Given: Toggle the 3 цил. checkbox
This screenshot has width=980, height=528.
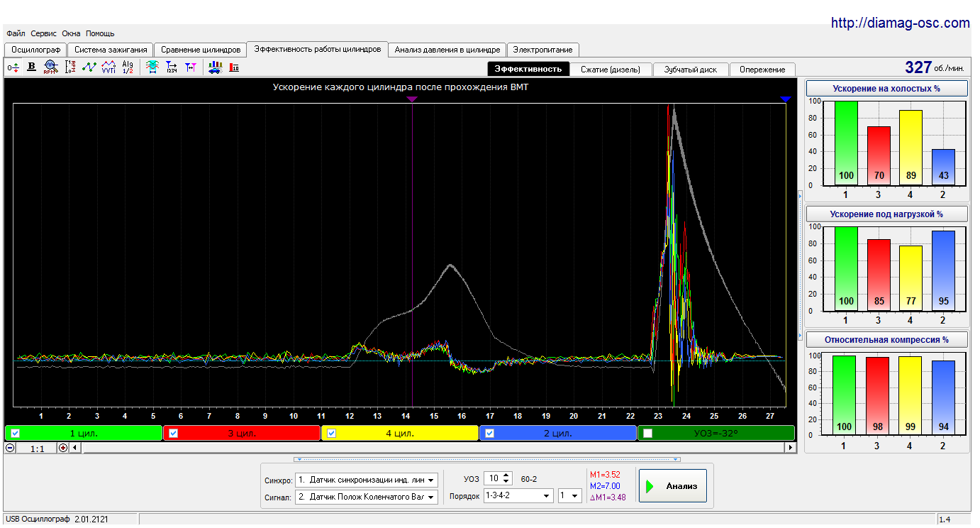Looking at the screenshot, I should pyautogui.click(x=173, y=433).
